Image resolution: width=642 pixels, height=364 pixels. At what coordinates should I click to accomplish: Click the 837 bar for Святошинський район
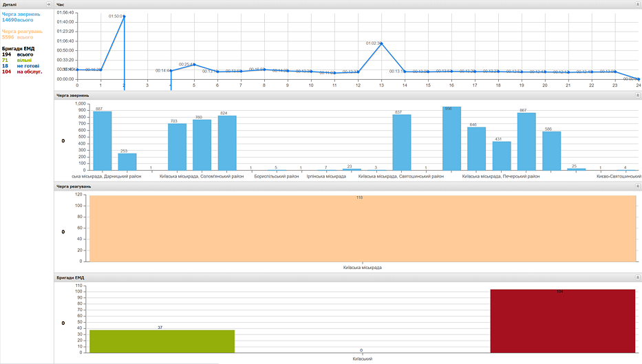point(402,142)
